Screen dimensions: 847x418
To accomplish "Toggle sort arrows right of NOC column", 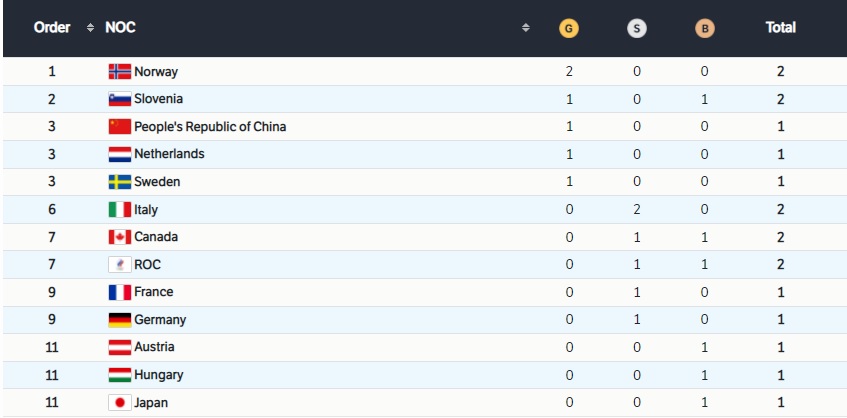I will pyautogui.click(x=526, y=28).
